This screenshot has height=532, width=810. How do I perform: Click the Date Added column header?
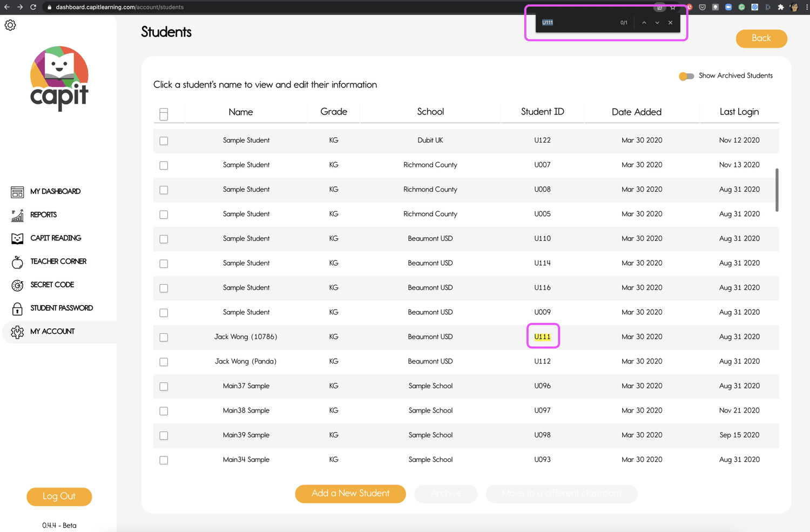[x=637, y=112]
